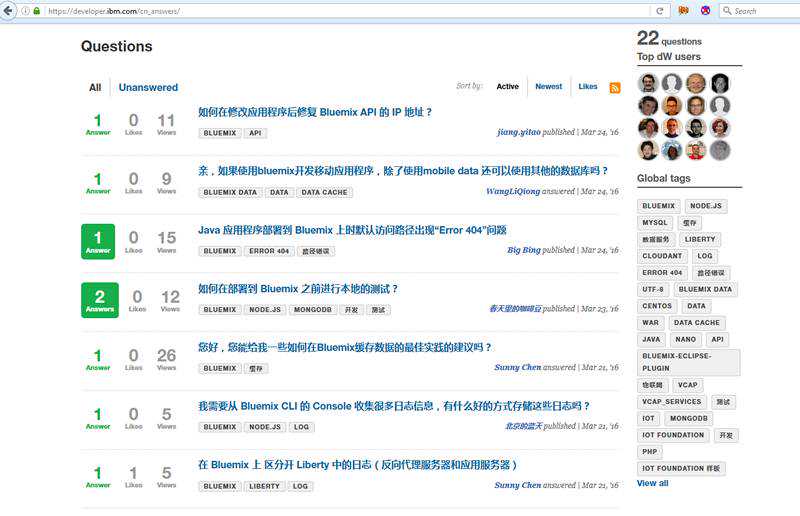
Task: Select CLOUDANT in Global tags
Action: point(662,256)
